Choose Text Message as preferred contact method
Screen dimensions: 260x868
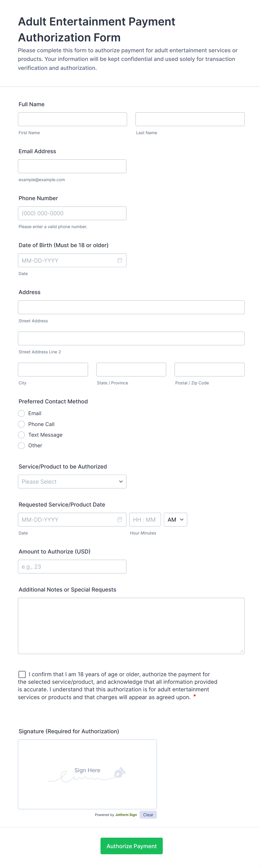[22, 435]
